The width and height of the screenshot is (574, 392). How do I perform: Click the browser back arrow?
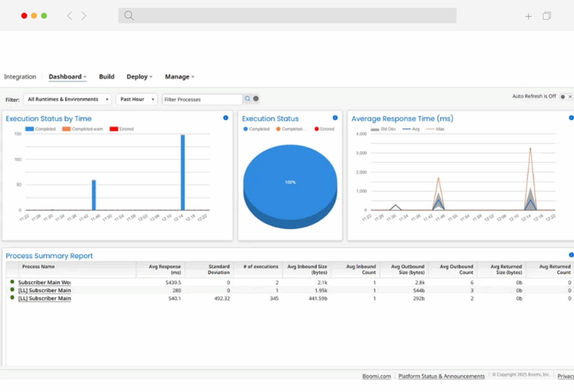click(70, 16)
